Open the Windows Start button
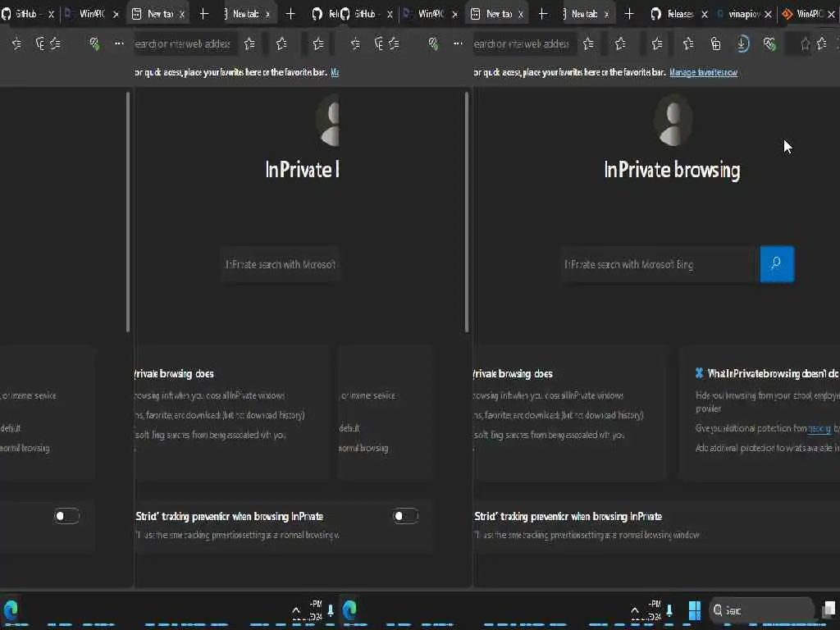The height and width of the screenshot is (630, 840). pos(694,609)
